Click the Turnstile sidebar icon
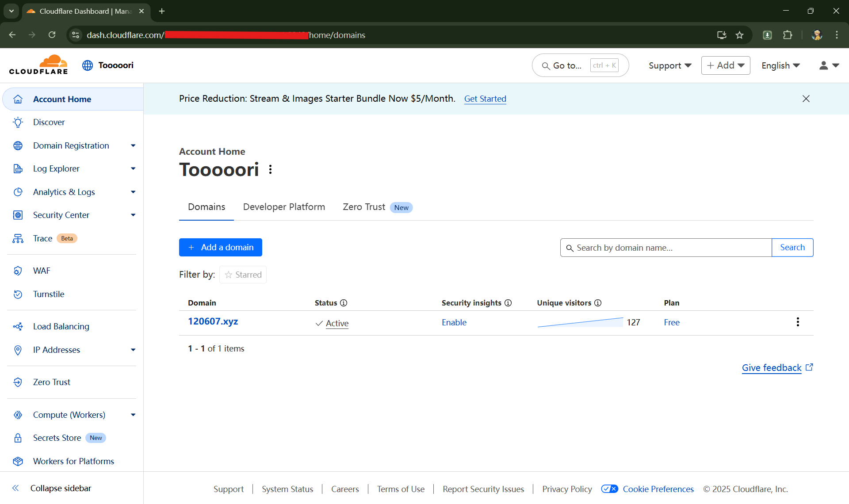 18,294
